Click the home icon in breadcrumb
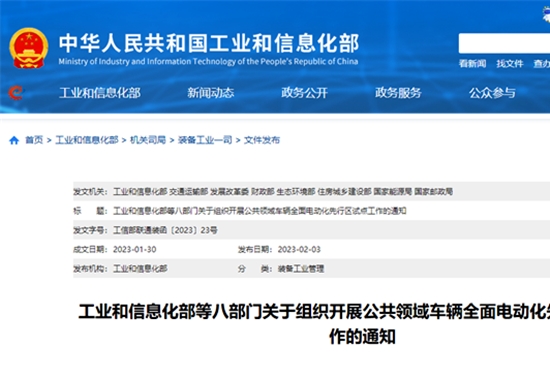The image size is (550, 378). click(x=14, y=140)
